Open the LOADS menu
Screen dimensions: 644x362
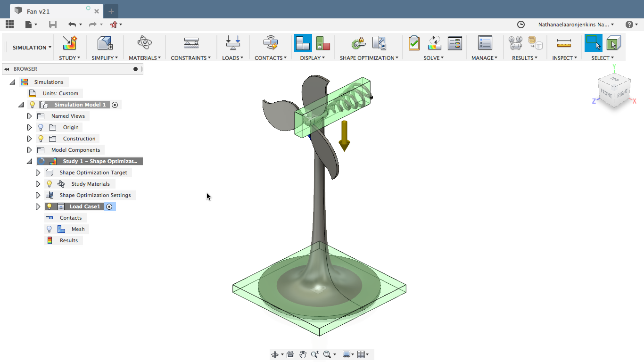click(x=233, y=58)
